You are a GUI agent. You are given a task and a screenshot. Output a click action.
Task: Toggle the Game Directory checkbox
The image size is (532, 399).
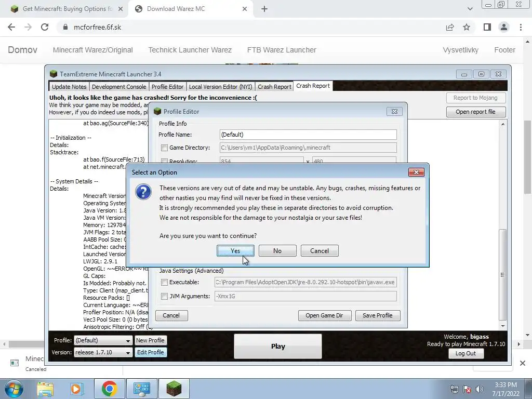point(165,148)
